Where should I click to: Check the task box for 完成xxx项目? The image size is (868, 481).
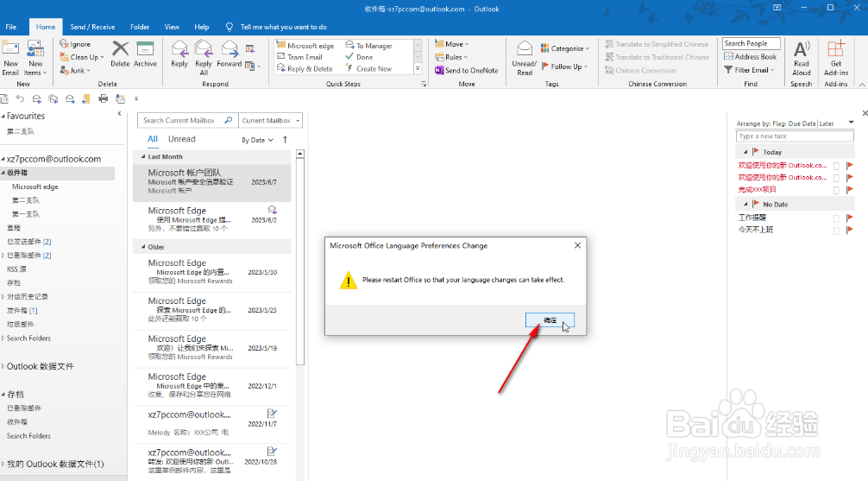tap(836, 190)
